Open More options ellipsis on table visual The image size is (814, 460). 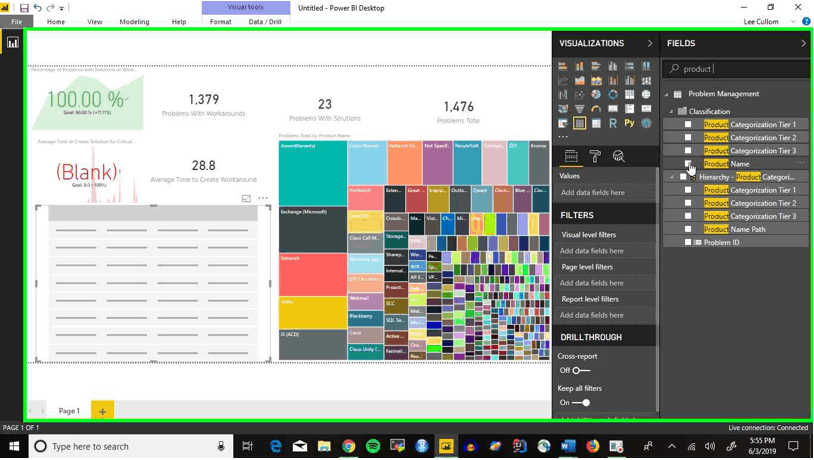point(263,198)
